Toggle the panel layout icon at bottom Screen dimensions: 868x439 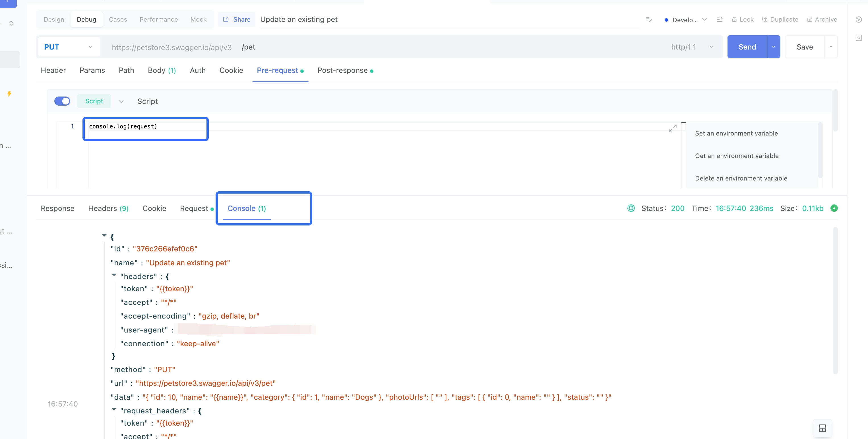(x=822, y=428)
